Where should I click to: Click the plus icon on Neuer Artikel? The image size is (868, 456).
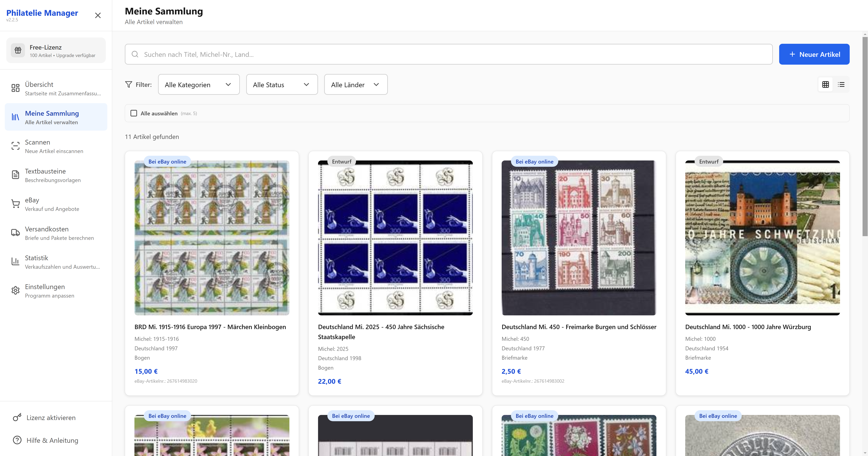pos(792,54)
